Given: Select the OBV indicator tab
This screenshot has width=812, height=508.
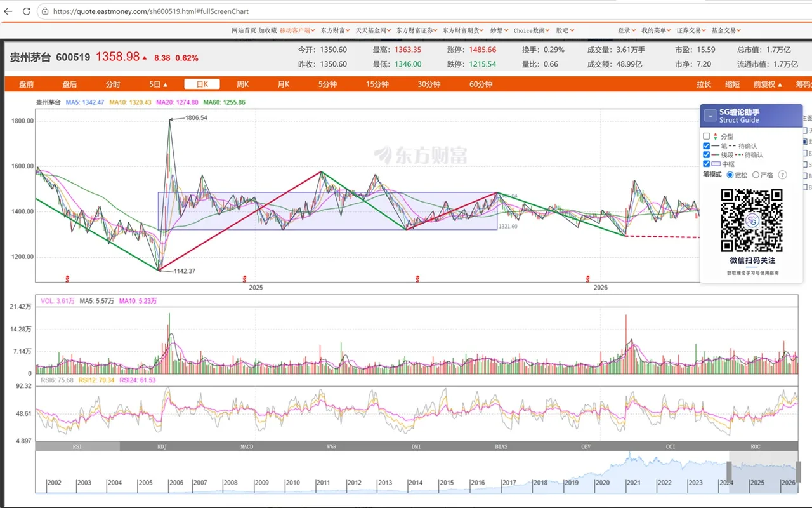Looking at the screenshot, I should point(586,446).
